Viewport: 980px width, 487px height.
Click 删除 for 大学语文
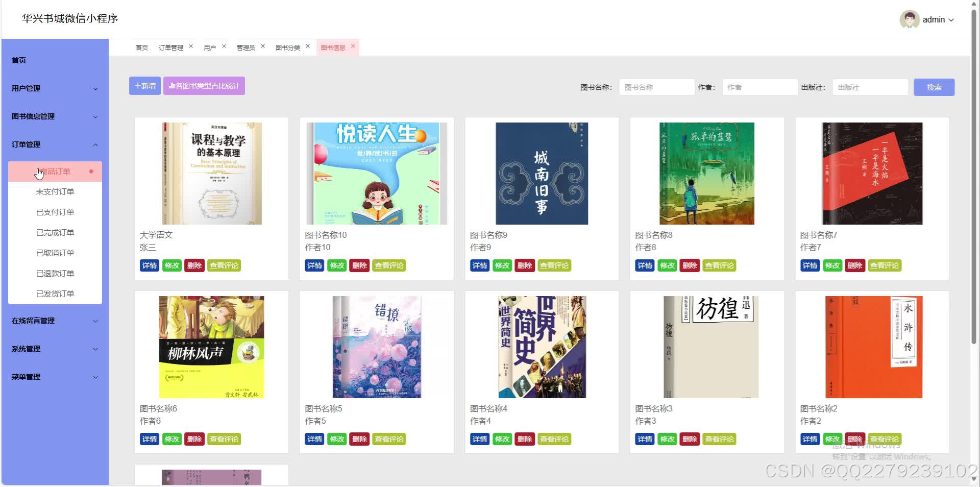click(x=194, y=265)
